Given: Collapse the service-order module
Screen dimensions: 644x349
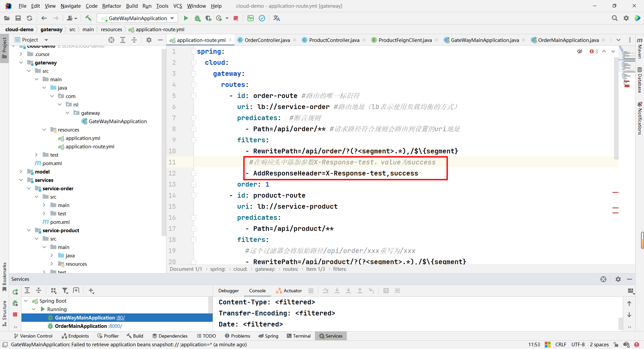Looking at the screenshot, I should 29,189.
